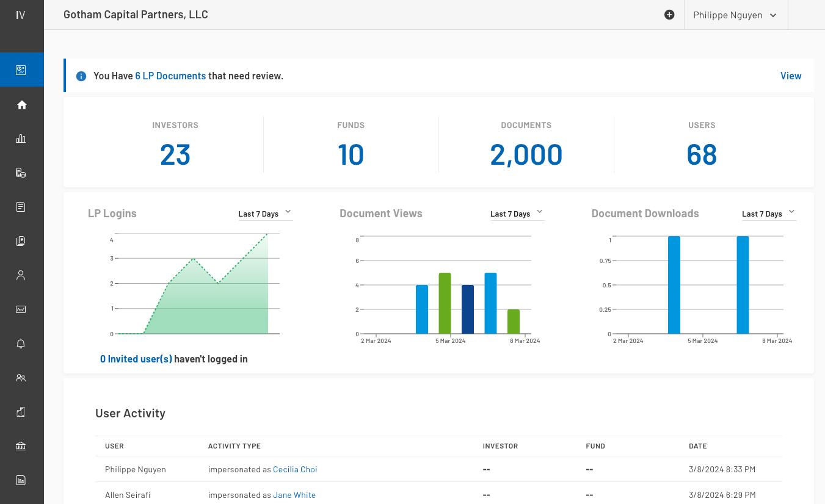The height and width of the screenshot is (504, 825).
Task: Open the analytics bar chart sidebar icon
Action: [x=22, y=139]
